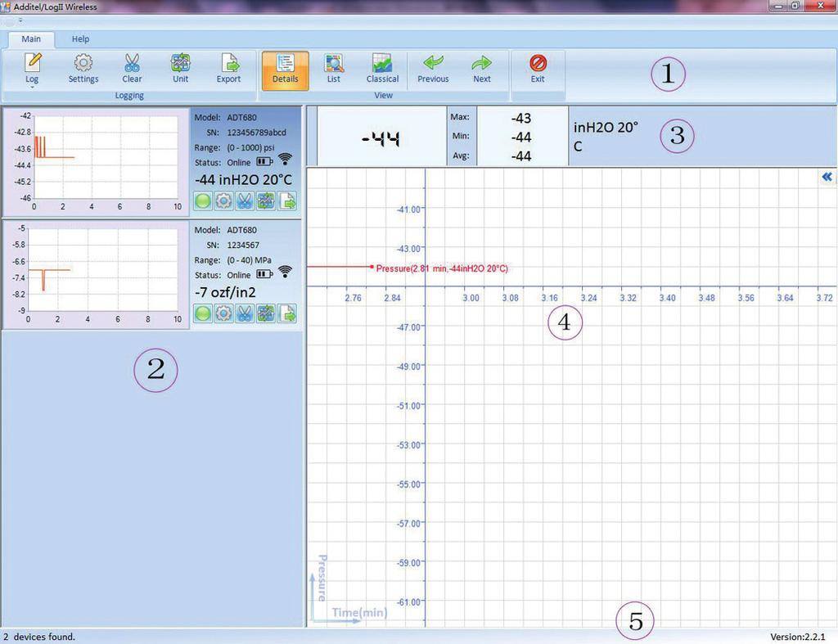The height and width of the screenshot is (644, 838).
Task: Go to Next device
Action: coord(481,69)
